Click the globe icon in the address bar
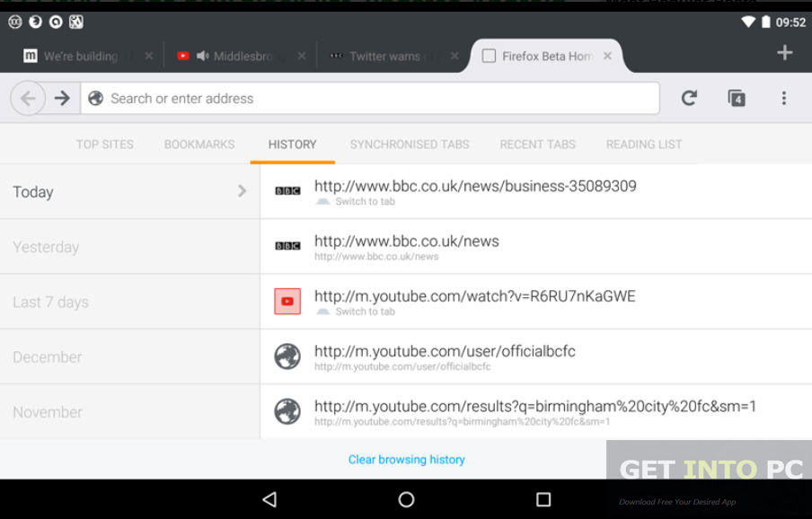The width and height of the screenshot is (812, 519). pyautogui.click(x=96, y=98)
